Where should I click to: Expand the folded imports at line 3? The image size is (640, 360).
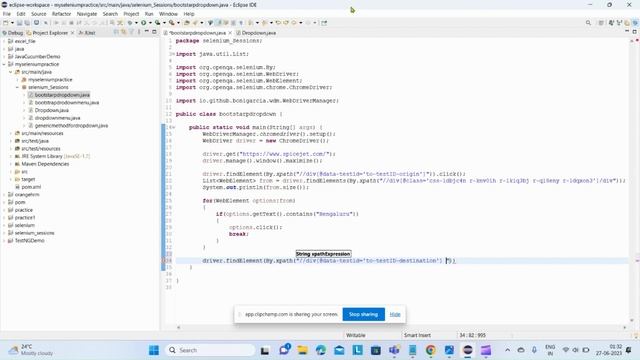click(173, 54)
